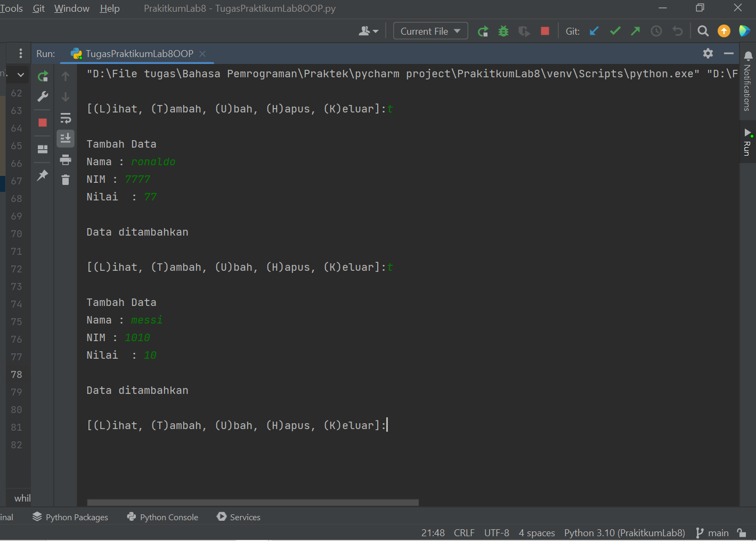The height and width of the screenshot is (541, 756).
Task: Pin the Run tool window tab
Action: click(x=42, y=175)
